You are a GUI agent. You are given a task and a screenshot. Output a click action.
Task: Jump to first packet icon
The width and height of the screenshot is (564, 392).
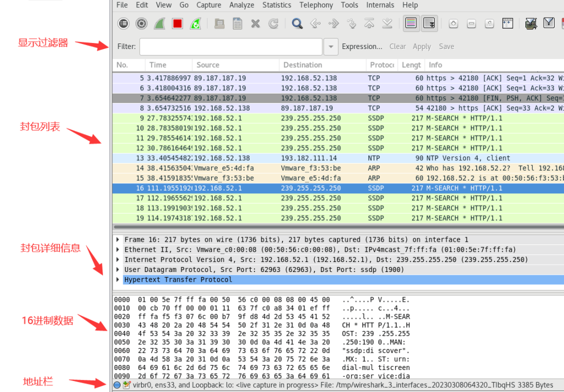(x=370, y=24)
